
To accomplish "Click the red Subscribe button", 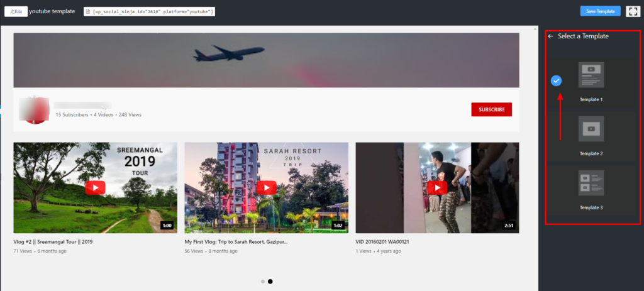I will [x=491, y=109].
